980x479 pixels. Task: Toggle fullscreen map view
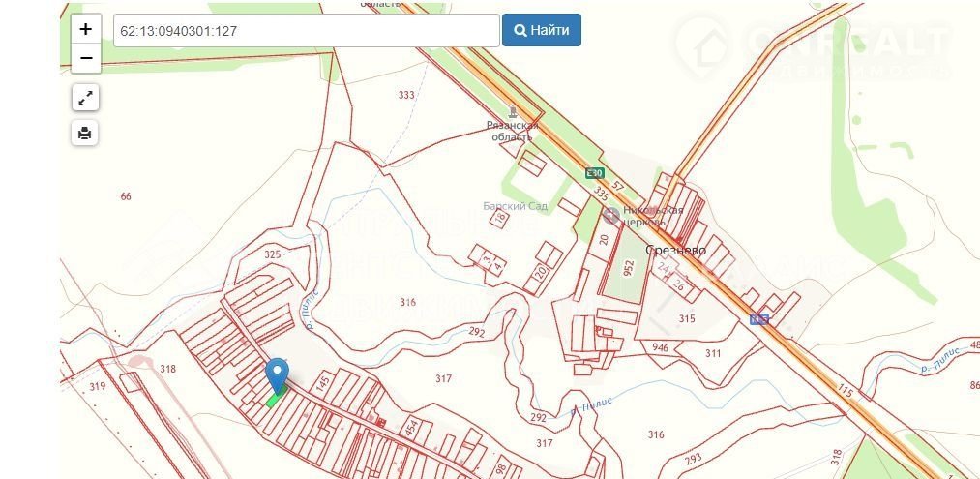tap(85, 98)
